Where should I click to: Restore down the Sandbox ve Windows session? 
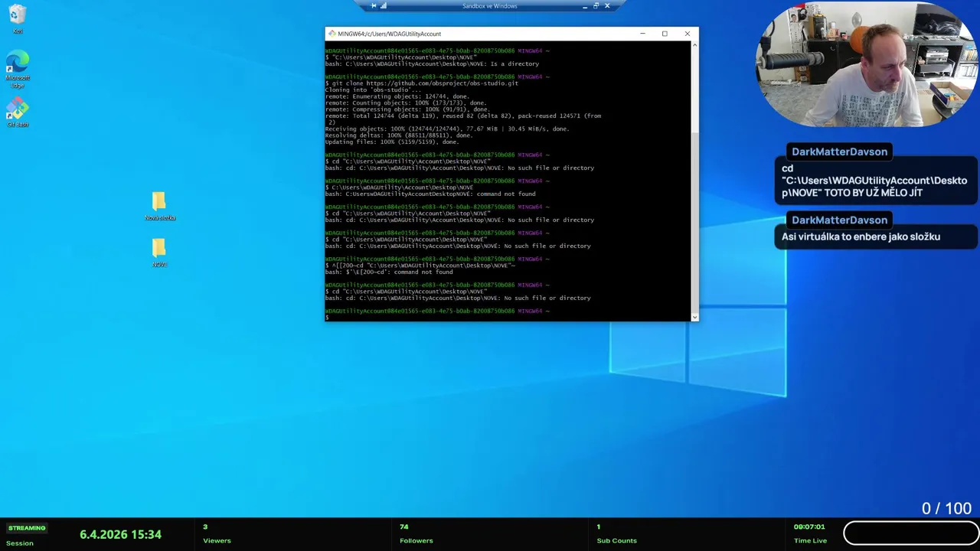pos(596,6)
